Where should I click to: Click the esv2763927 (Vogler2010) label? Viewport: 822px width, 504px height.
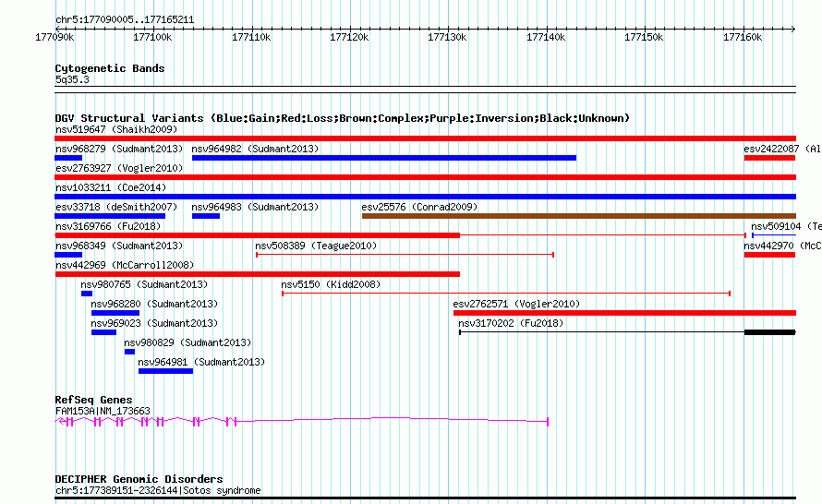coord(119,168)
